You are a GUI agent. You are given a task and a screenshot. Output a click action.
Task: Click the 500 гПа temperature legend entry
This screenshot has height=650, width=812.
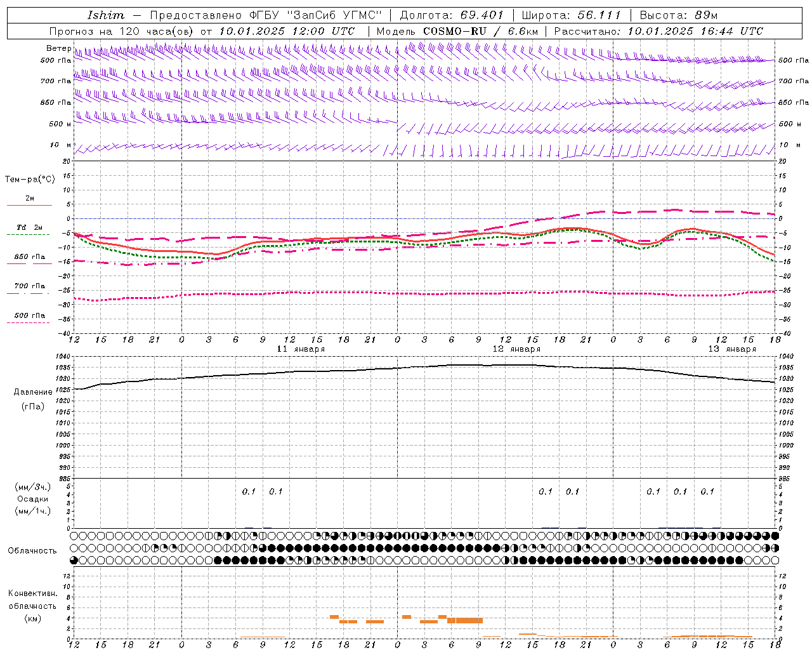tap(29, 315)
